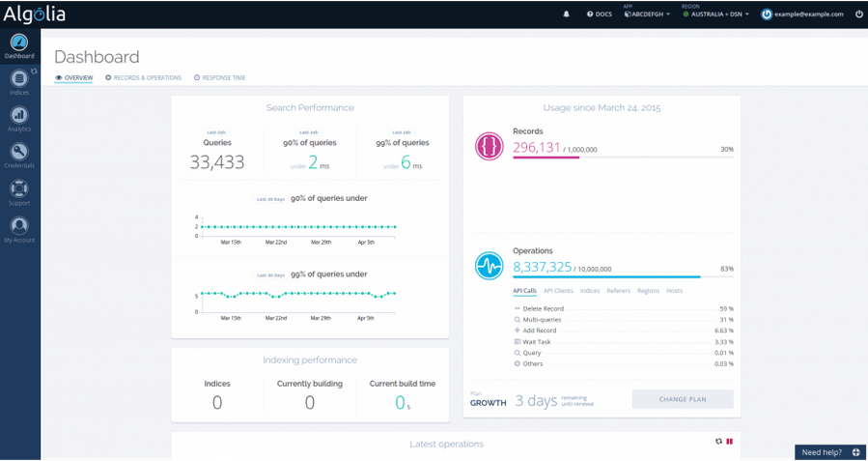Click the Change Plan button

pos(683,399)
